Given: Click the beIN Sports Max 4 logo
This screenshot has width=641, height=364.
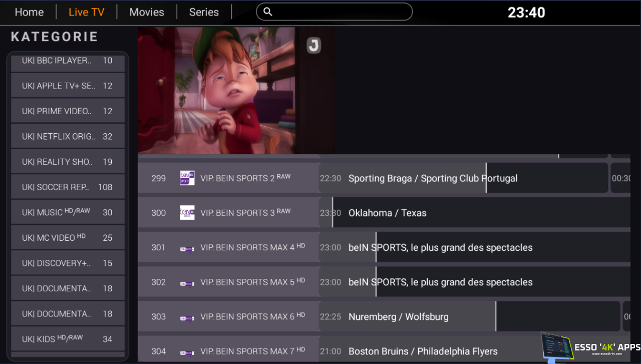Looking at the screenshot, I should pos(187,249).
